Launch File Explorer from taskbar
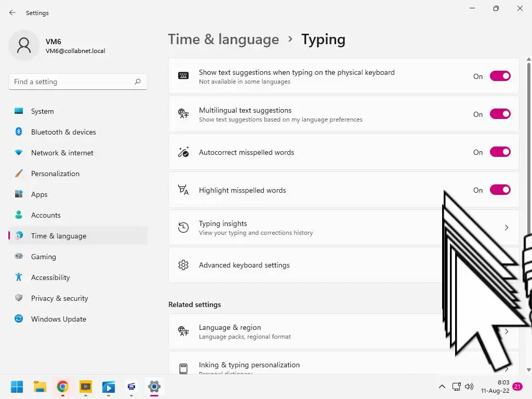This screenshot has width=532, height=399. 39,387
